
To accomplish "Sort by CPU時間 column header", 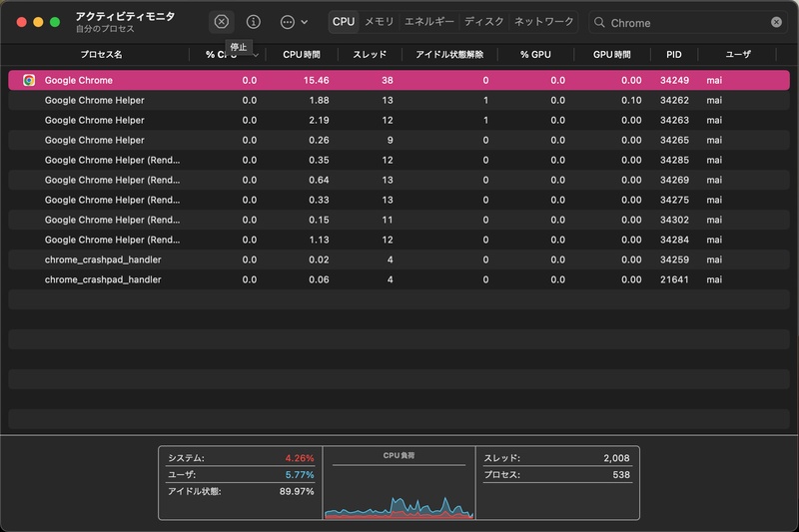I will coord(302,55).
